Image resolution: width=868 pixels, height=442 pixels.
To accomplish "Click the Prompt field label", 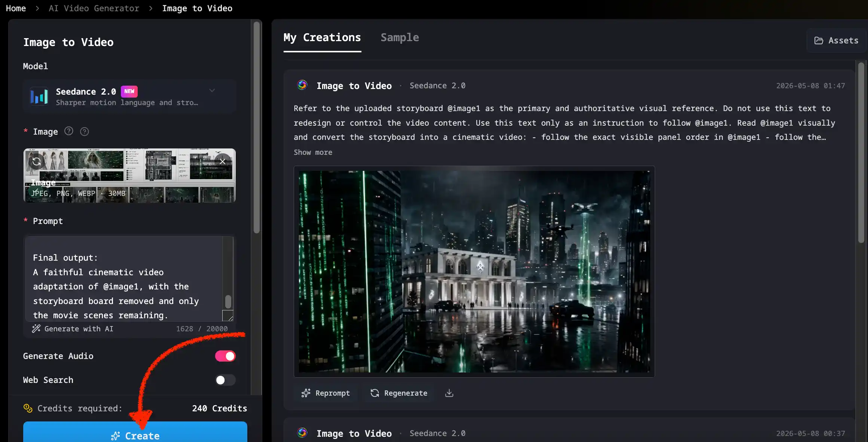I will pos(48,221).
